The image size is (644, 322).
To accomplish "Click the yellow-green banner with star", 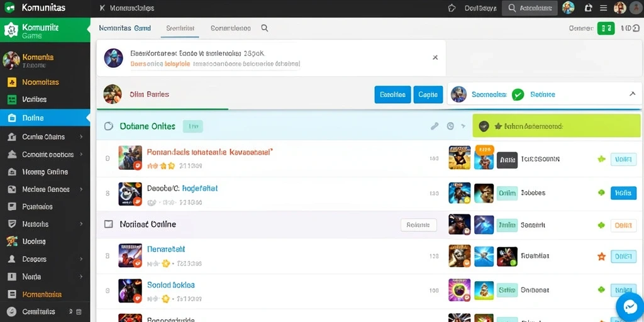I will pyautogui.click(x=557, y=126).
